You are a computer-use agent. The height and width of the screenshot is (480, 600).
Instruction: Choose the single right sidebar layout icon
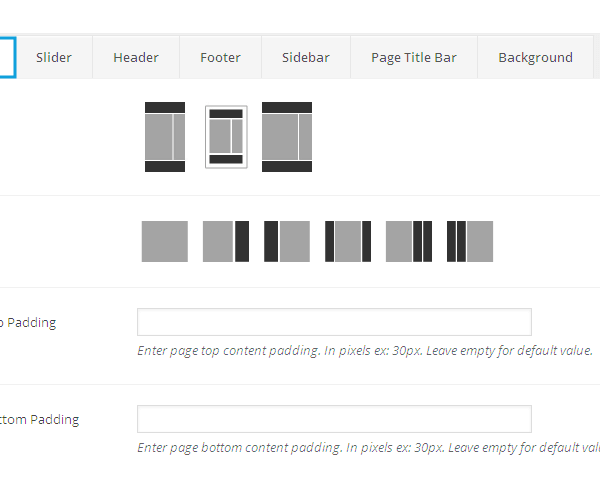click(226, 241)
